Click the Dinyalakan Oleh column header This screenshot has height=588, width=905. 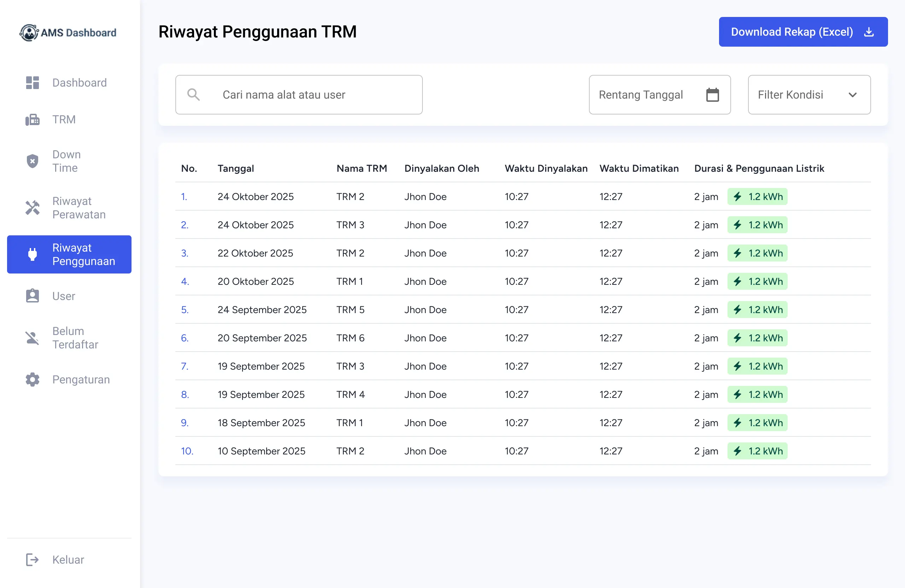click(442, 169)
